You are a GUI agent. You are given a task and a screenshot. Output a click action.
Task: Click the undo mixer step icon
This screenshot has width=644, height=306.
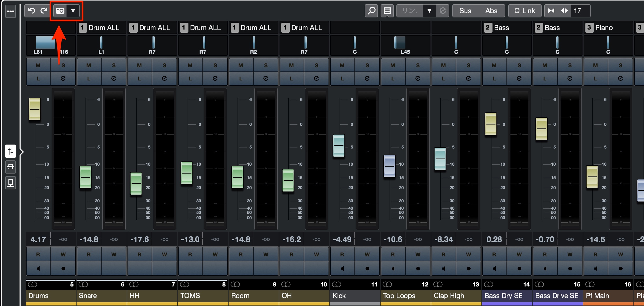[32, 11]
